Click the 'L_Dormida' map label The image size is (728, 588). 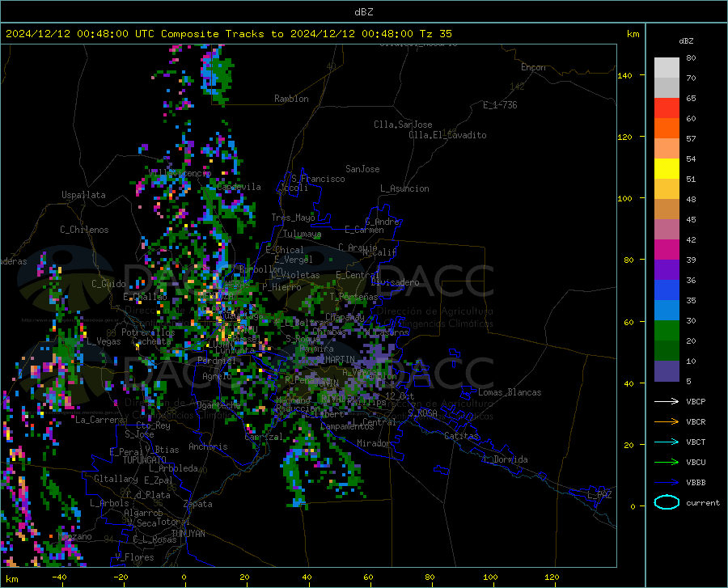[505, 459]
